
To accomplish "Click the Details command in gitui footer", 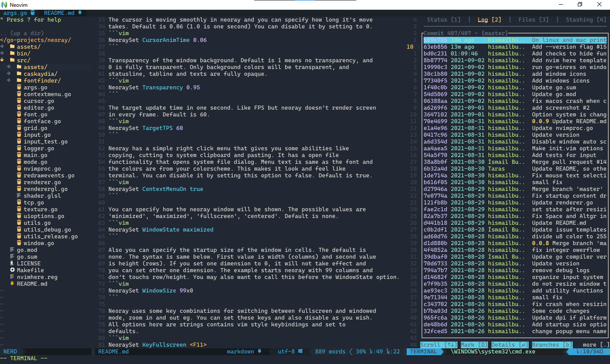I will tap(510, 345).
